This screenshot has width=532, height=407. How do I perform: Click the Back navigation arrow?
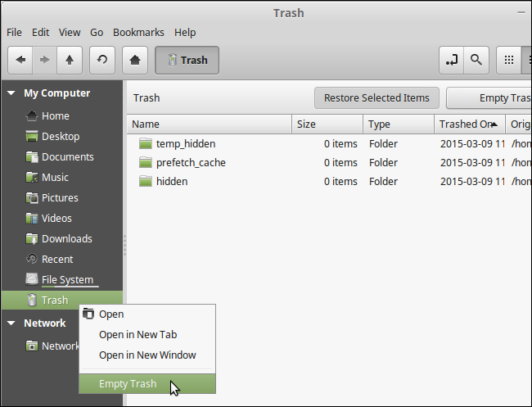(x=20, y=60)
